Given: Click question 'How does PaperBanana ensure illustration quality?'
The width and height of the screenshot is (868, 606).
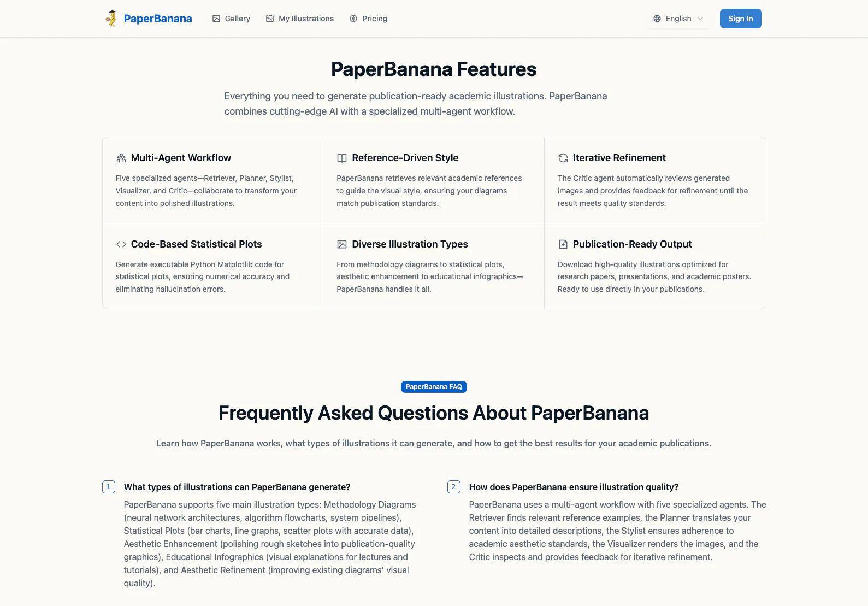Looking at the screenshot, I should (x=574, y=487).
